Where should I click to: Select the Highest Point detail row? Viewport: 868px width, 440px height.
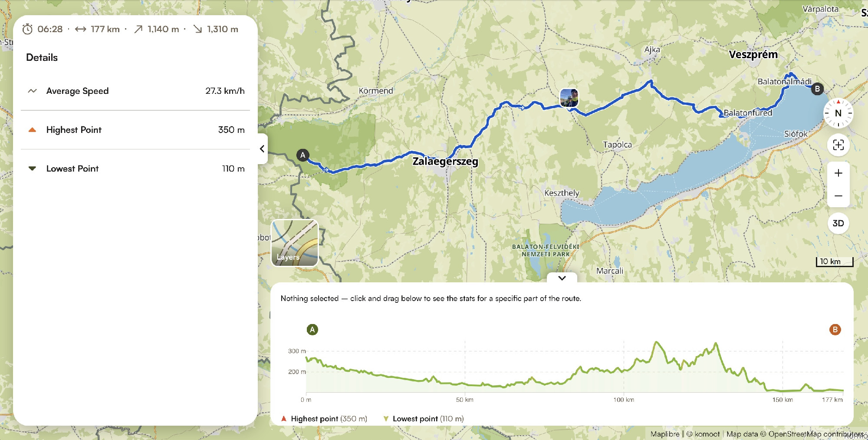[x=135, y=130]
